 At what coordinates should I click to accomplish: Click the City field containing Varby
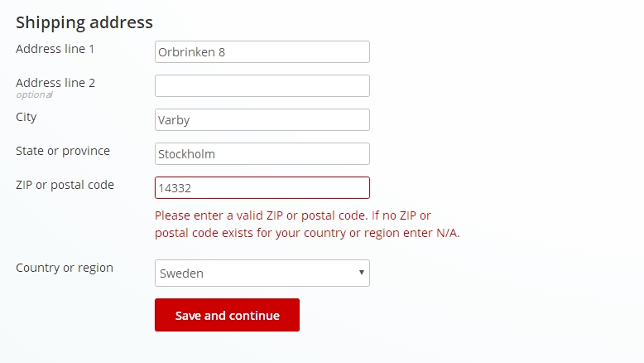(262, 120)
